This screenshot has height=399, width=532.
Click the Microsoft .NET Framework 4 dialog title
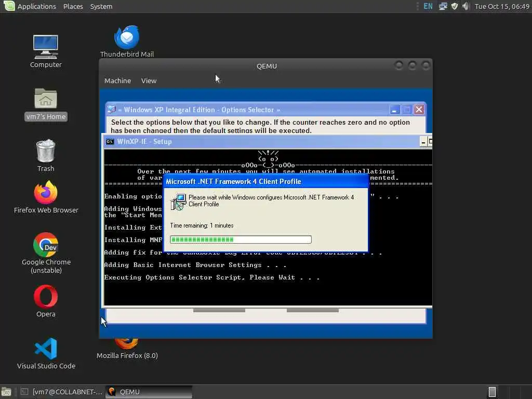233,181
